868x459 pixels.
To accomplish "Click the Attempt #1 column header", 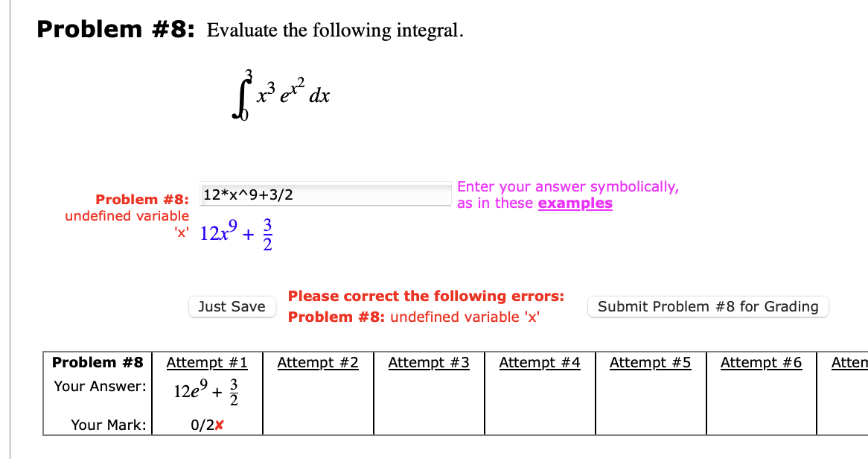I will (206, 362).
